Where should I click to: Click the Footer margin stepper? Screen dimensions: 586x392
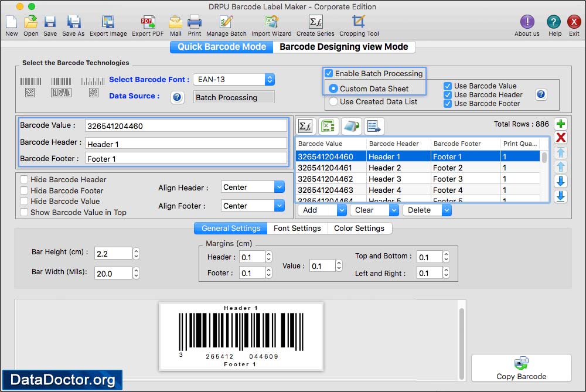coord(268,272)
